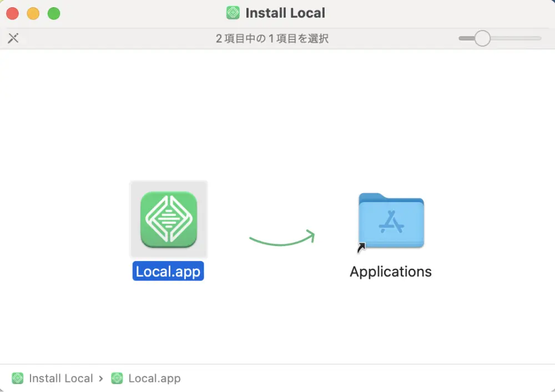Click the Applications folder name label
This screenshot has width=555, height=392.
(x=391, y=272)
